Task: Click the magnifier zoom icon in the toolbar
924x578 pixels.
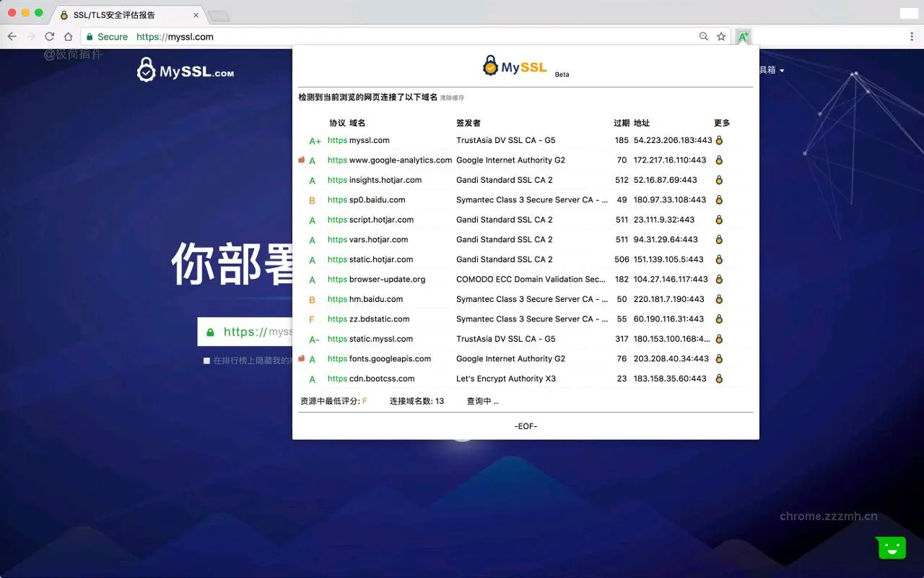Action: [x=704, y=36]
